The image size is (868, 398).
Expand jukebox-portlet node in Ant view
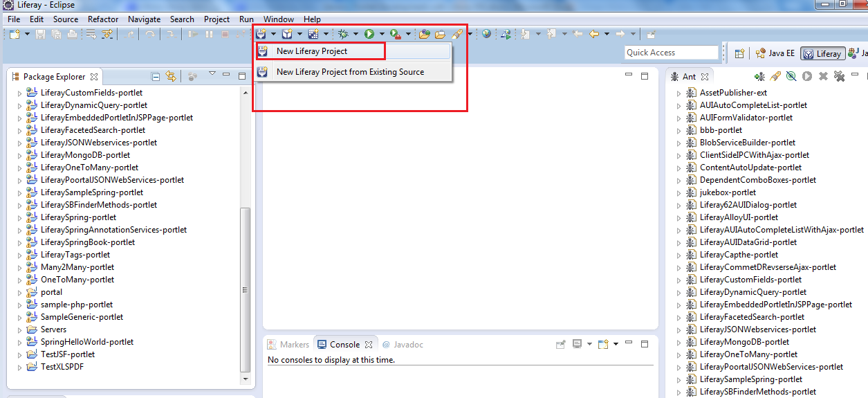tap(678, 192)
